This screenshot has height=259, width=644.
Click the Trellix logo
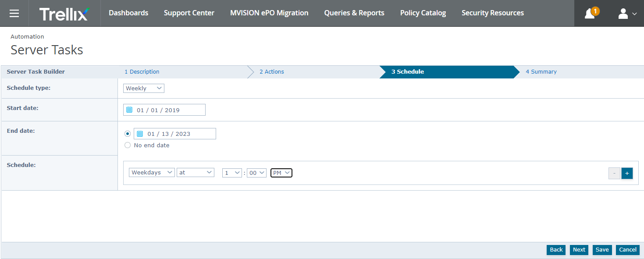(64, 14)
